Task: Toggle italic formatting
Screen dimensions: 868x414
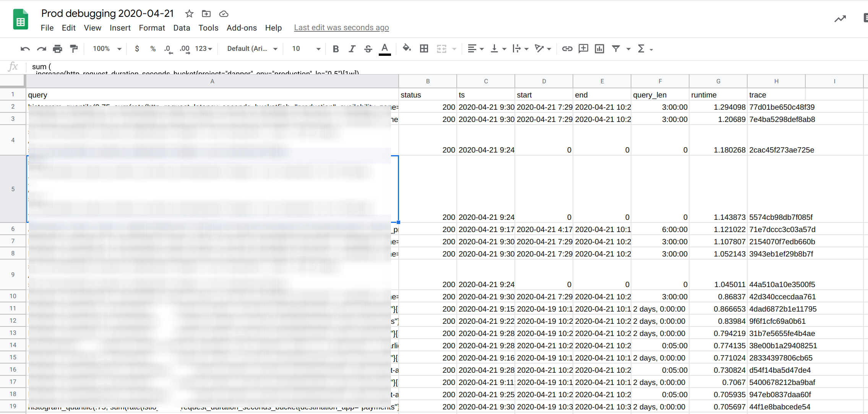Action: coord(352,49)
